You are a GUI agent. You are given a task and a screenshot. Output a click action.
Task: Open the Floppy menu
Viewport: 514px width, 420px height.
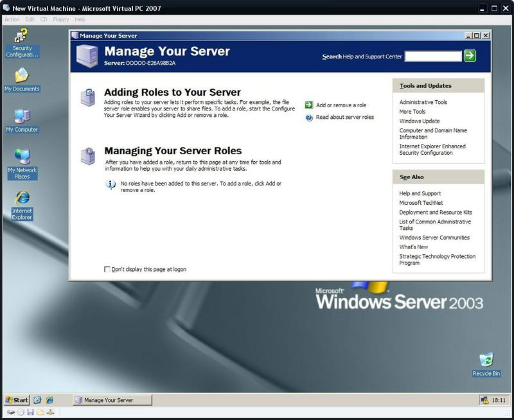tap(61, 19)
